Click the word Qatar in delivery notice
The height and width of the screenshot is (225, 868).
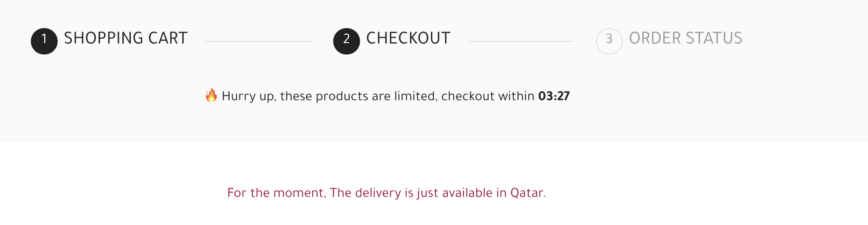[527, 193]
